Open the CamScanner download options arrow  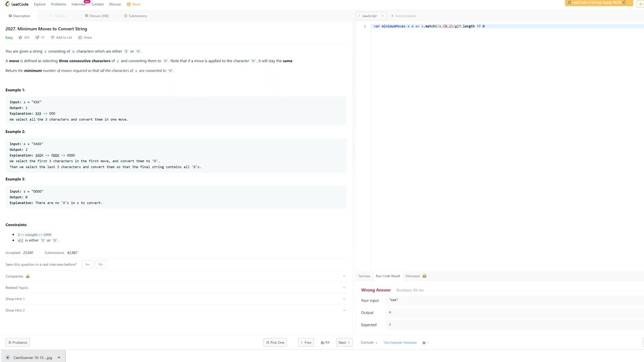(x=59, y=357)
